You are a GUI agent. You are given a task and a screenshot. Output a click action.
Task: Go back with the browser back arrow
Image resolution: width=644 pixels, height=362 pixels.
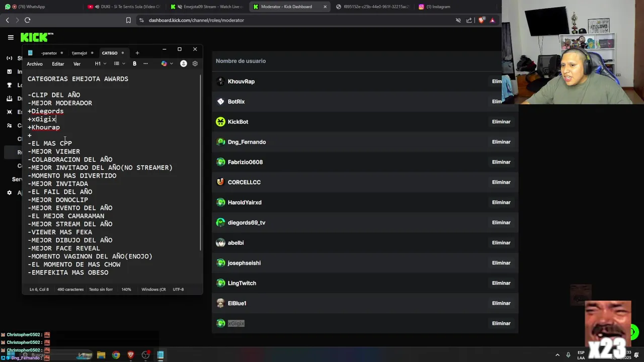click(7, 20)
